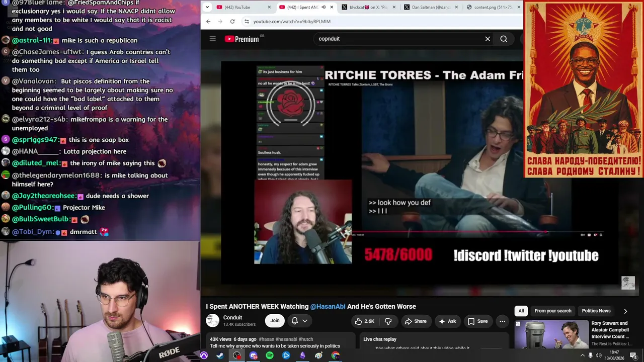Open the system volume tray icon
This screenshot has height=362, width=644.
[x=599, y=355]
